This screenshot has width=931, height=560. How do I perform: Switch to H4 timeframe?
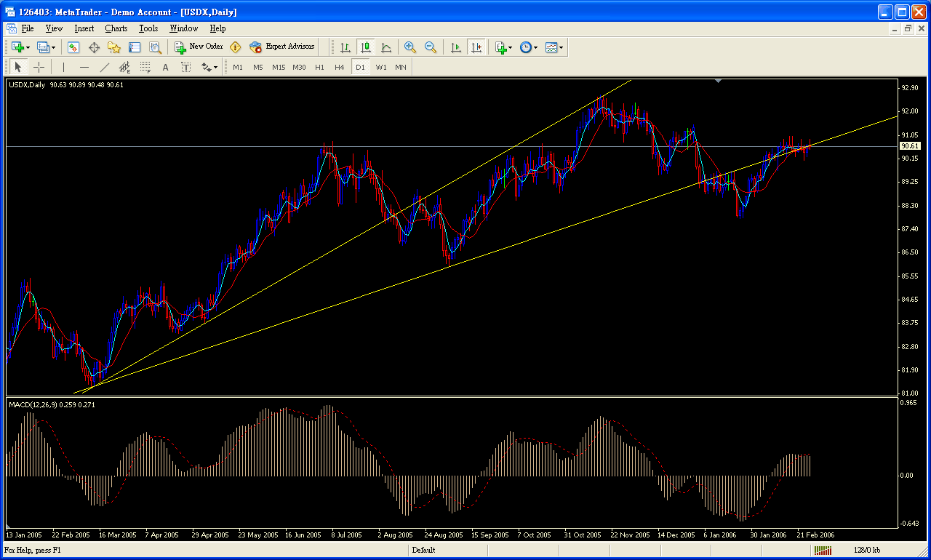tap(340, 67)
